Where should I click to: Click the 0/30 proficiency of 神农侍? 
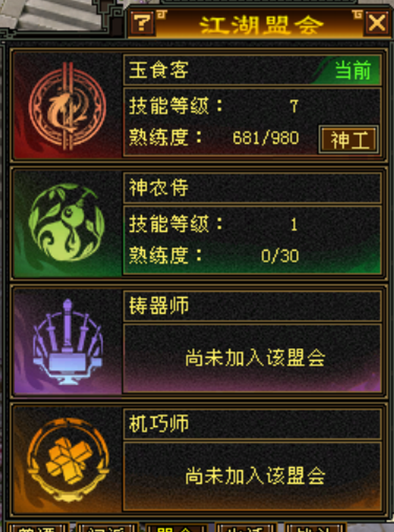280,256
